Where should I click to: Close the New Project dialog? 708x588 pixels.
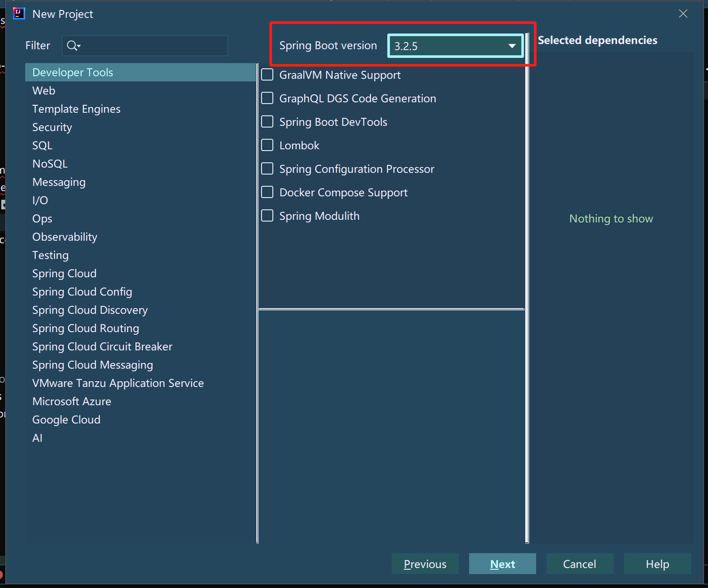[x=683, y=14]
